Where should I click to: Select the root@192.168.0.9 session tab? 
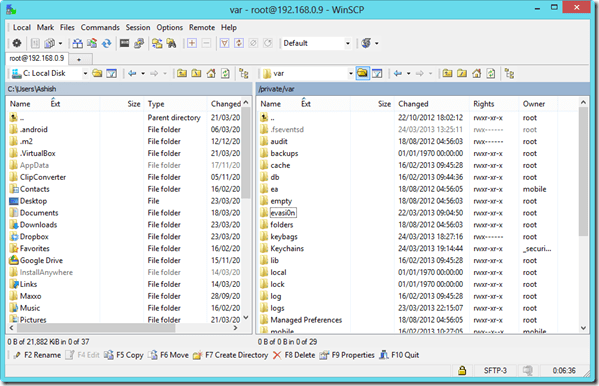click(x=37, y=58)
